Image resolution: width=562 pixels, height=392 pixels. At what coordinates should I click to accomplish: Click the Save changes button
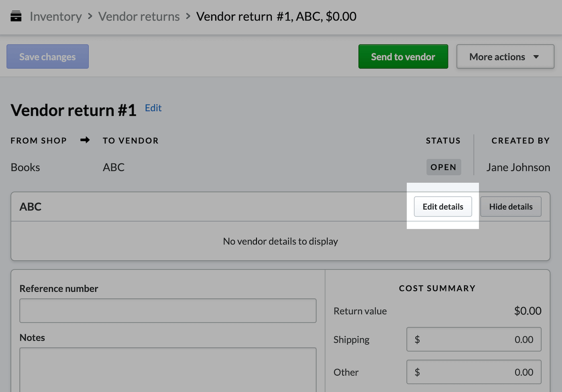click(x=47, y=57)
